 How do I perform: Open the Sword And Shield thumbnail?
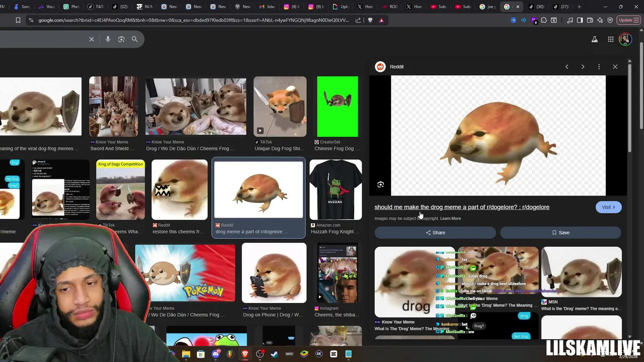point(114,107)
